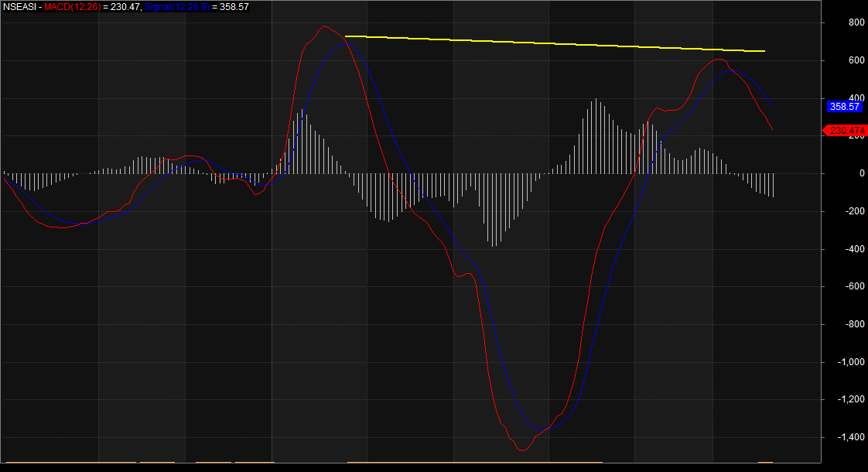The image size is (868, 472).
Task: Click the -1,000 axis label
Action: click(x=852, y=362)
